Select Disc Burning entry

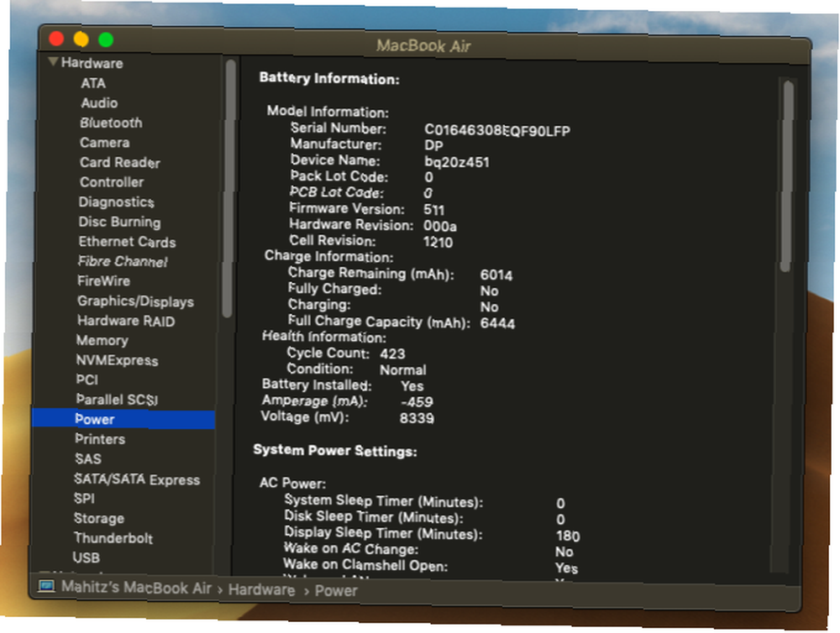click(119, 222)
